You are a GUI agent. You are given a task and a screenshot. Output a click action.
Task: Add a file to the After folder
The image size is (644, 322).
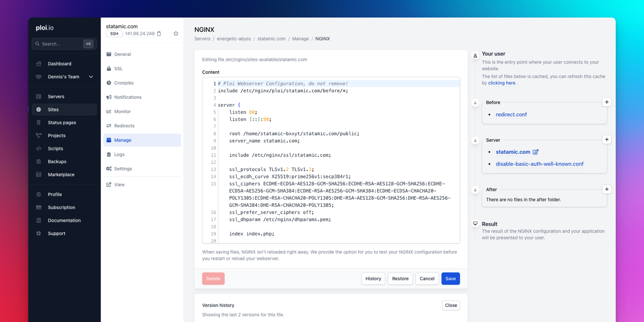click(607, 189)
